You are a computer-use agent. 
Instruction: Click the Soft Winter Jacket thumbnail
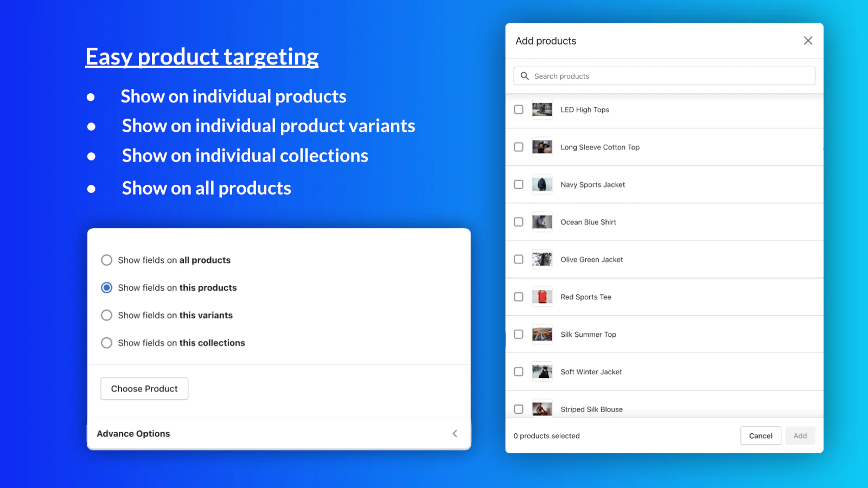[542, 371]
